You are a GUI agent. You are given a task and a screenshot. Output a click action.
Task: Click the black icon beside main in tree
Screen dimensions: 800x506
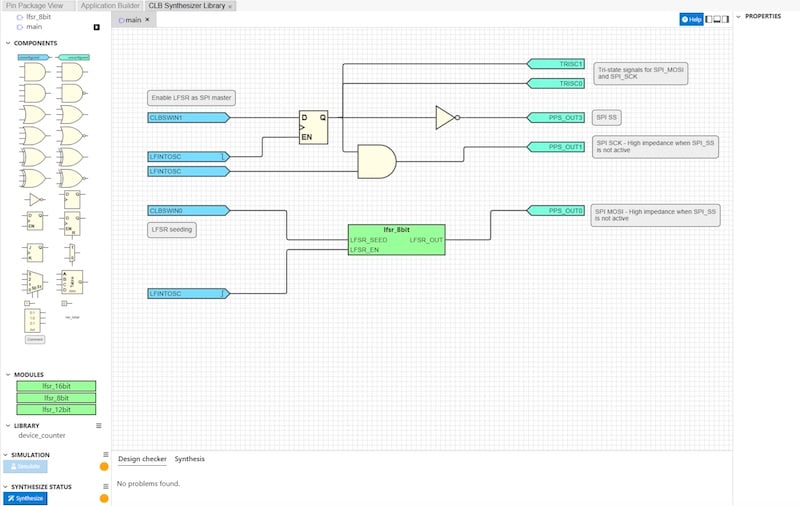tap(96, 27)
